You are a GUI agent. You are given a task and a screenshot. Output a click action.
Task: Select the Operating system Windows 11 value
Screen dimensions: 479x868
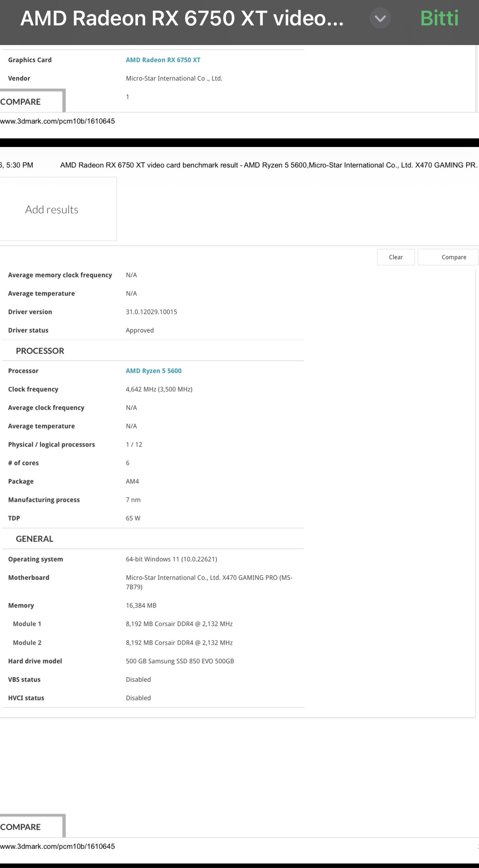[171, 559]
